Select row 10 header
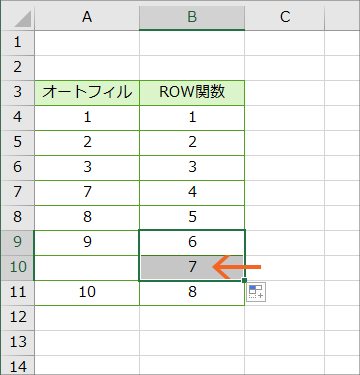The width and height of the screenshot is (360, 375). coord(17,268)
